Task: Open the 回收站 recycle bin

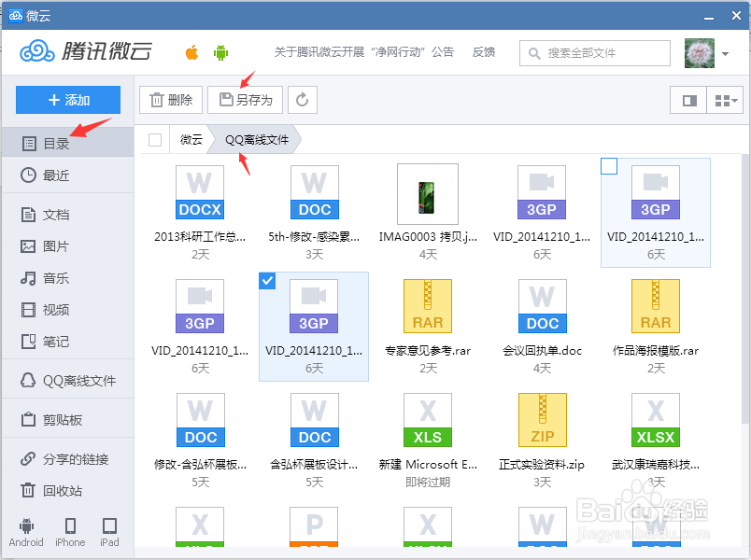Action: (67, 491)
